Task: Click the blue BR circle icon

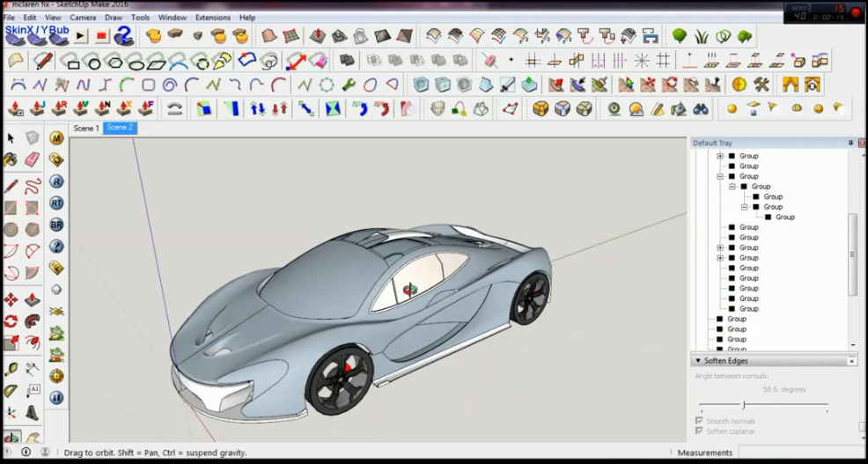Action: pyautogui.click(x=56, y=225)
